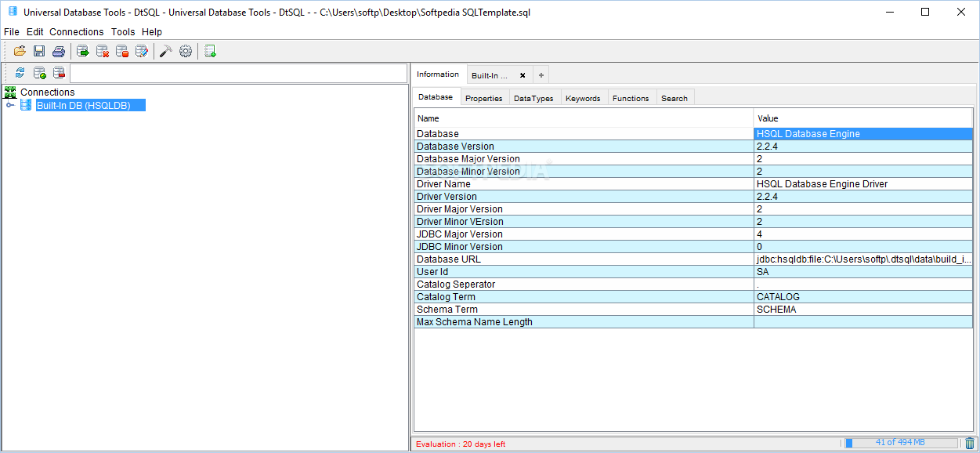Click the memory usage bar 41 of 494 MB
The image size is (980, 453).
[x=901, y=443]
